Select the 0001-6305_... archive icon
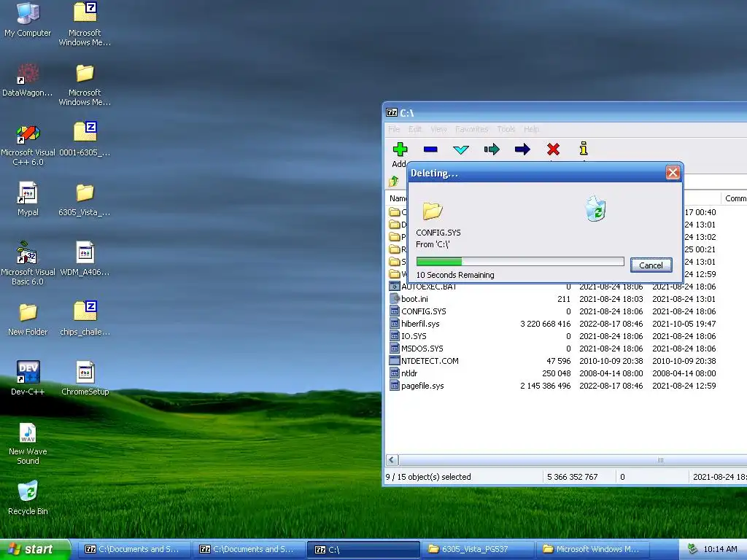Viewport: 747px width, 560px height. (x=85, y=139)
